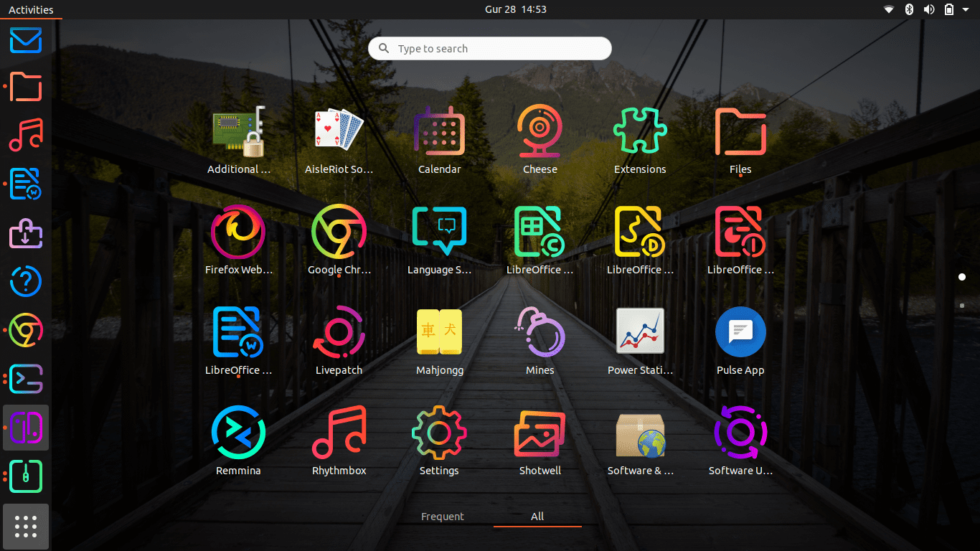Switch to the Frequent tab

coord(443,517)
